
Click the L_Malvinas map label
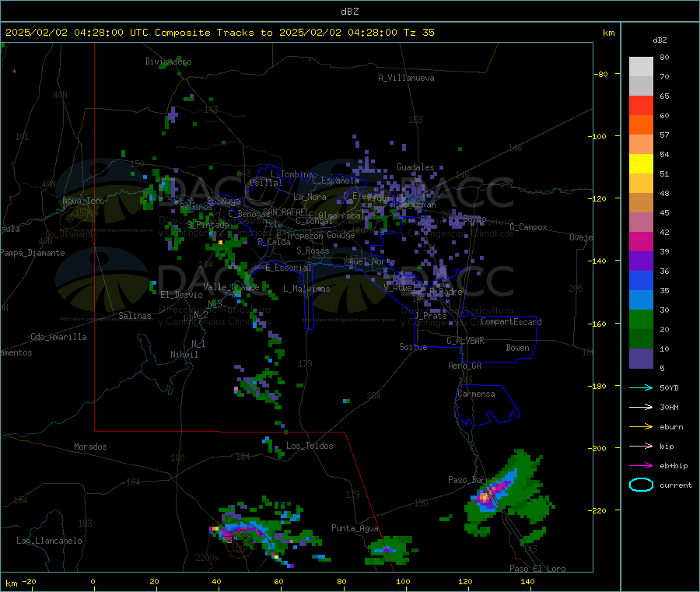pos(306,289)
